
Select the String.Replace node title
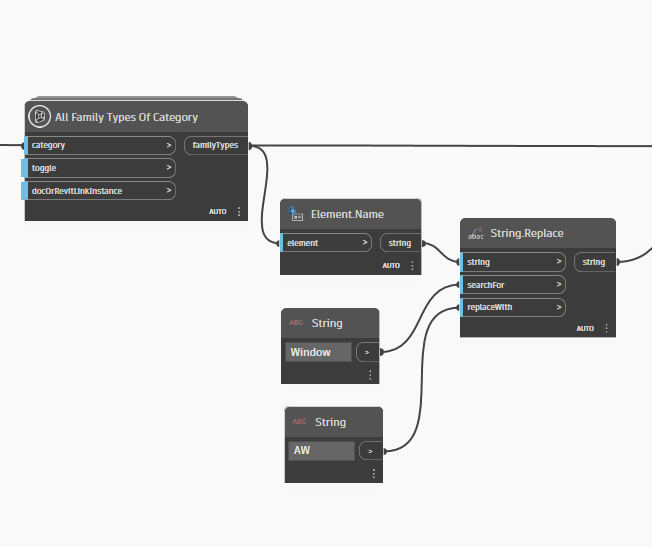click(527, 233)
